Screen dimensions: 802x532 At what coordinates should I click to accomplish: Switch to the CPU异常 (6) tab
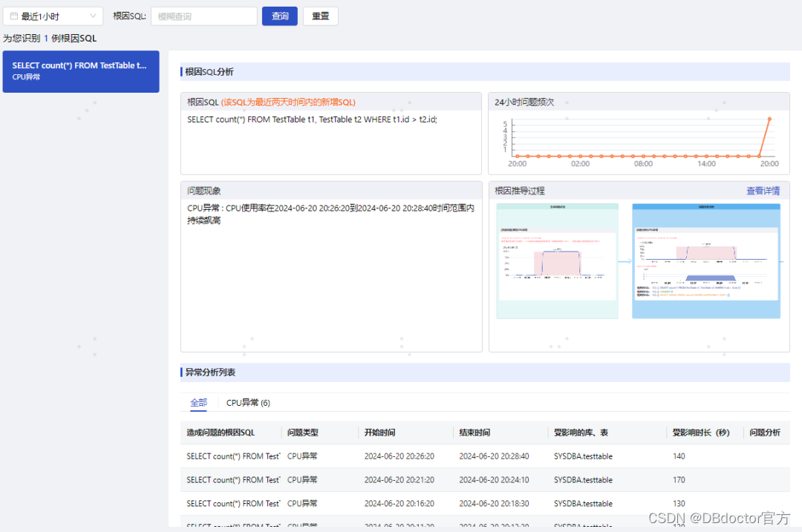[248, 403]
